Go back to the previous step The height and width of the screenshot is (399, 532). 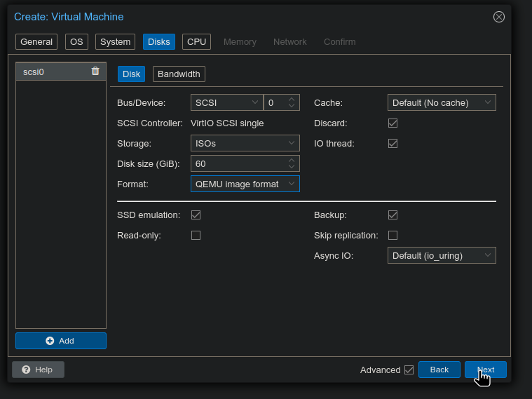pos(439,370)
